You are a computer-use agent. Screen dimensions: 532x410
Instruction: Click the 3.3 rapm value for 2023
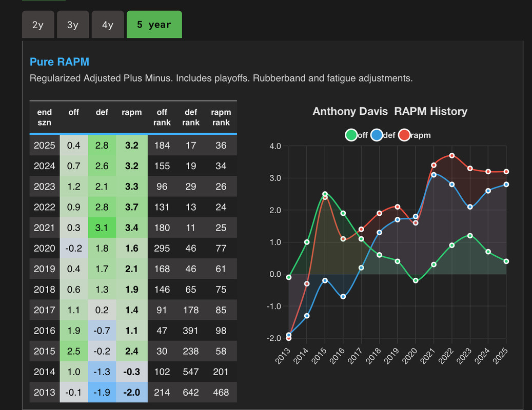coord(132,187)
